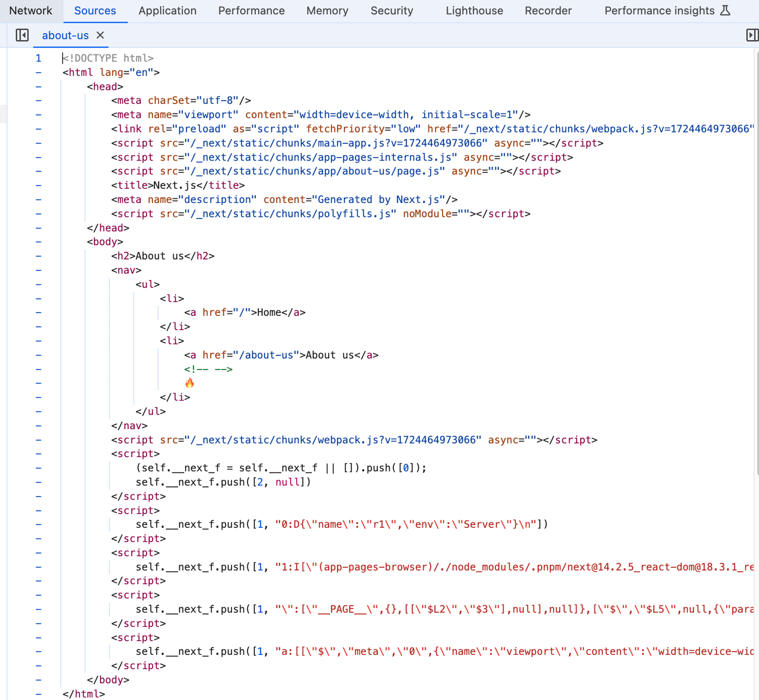The image size is (759, 700).
Task: Select the about-us source file tab
Action: pyautogui.click(x=65, y=35)
